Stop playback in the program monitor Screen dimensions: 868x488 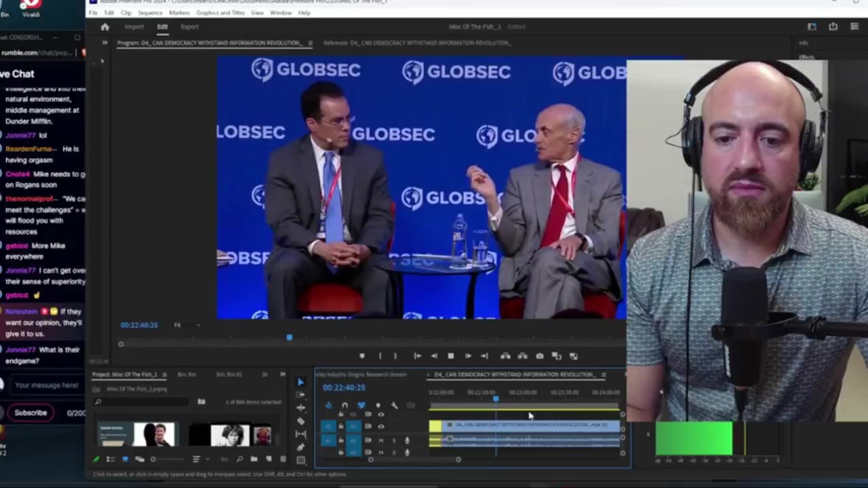(450, 356)
